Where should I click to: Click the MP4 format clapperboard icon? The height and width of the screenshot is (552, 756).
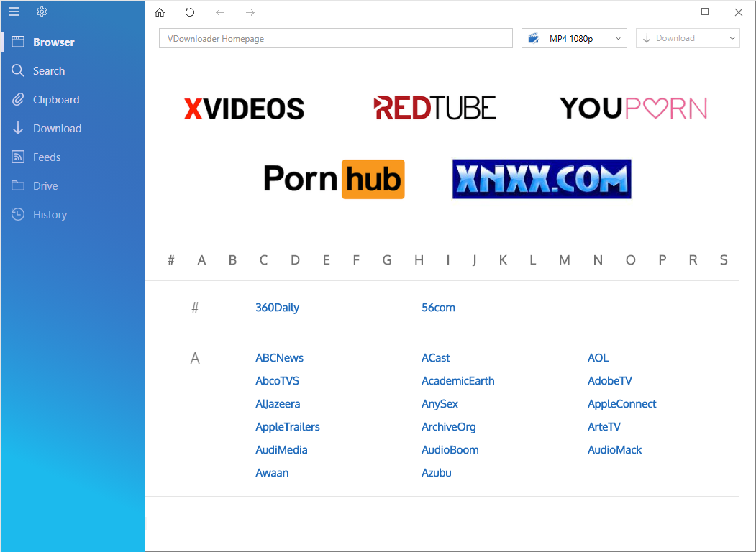click(534, 38)
